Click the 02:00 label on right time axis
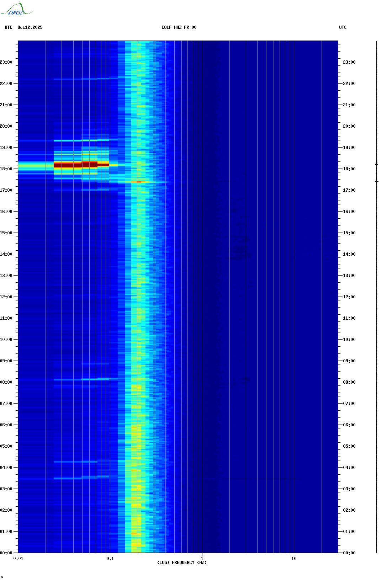The width and height of the screenshot is (392, 581). click(x=349, y=510)
